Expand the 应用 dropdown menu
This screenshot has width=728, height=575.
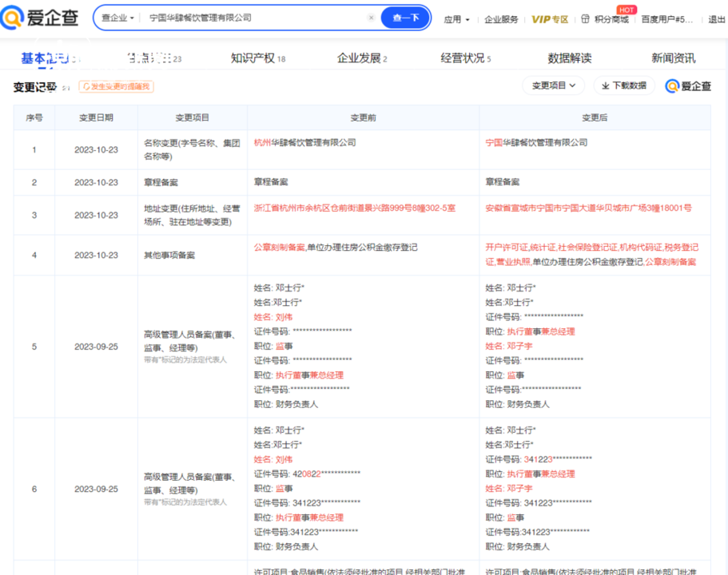coord(457,19)
